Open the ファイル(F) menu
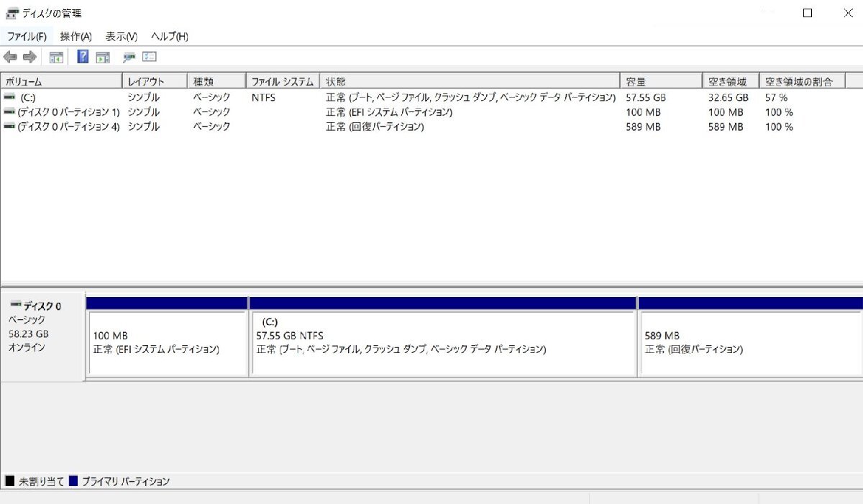Viewport: 863px width, 504px height. point(27,36)
